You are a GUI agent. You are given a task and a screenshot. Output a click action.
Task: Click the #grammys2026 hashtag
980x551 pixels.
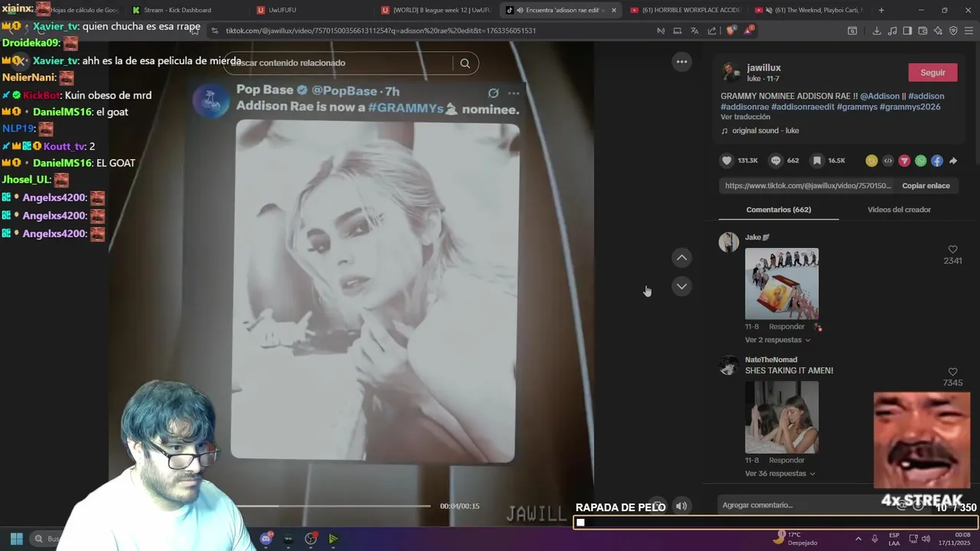910,107
